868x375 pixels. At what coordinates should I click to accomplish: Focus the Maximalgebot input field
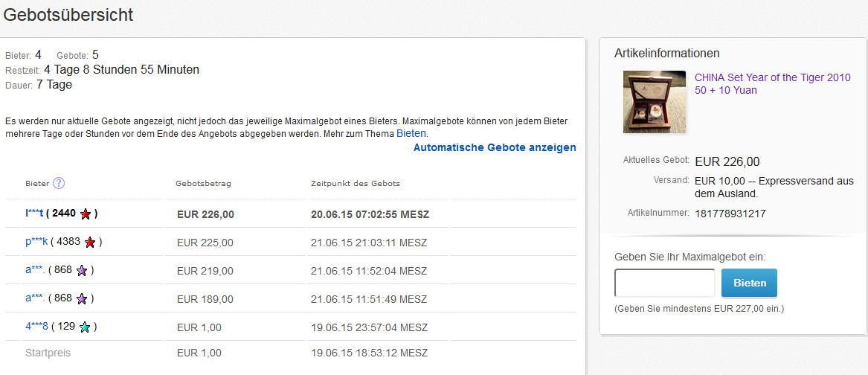pos(664,283)
